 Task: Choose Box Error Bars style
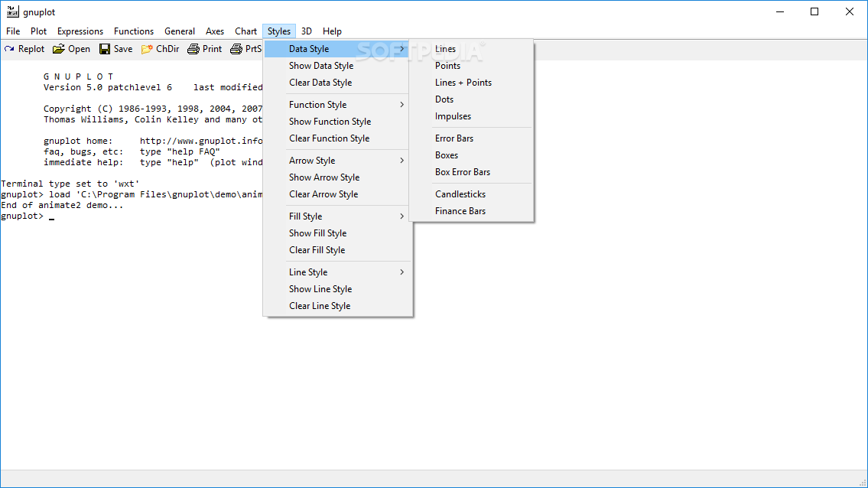click(x=472, y=172)
